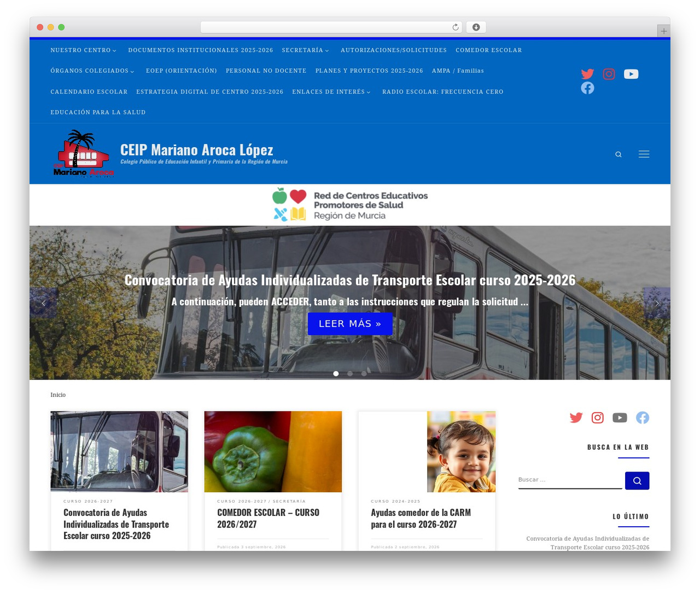Image resolution: width=700 pixels, height=593 pixels.
Task: Go to the previous slide arrow
Action: [x=44, y=303]
